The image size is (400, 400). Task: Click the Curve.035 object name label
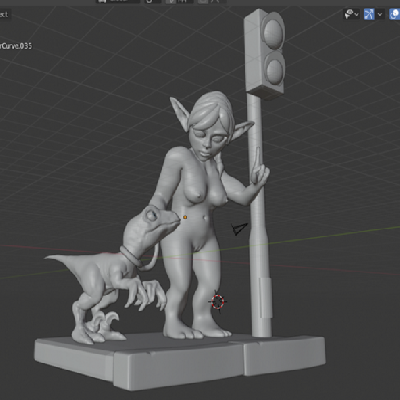[x=16, y=46]
